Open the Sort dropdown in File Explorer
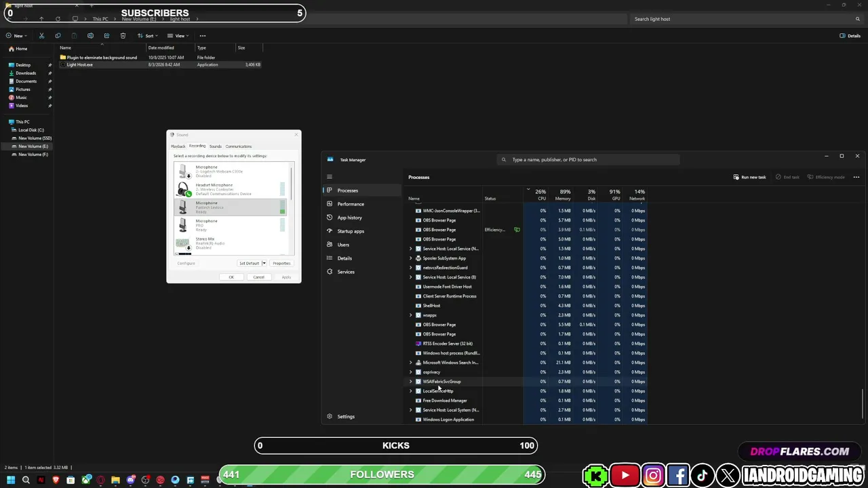868x488 pixels. coord(149,36)
